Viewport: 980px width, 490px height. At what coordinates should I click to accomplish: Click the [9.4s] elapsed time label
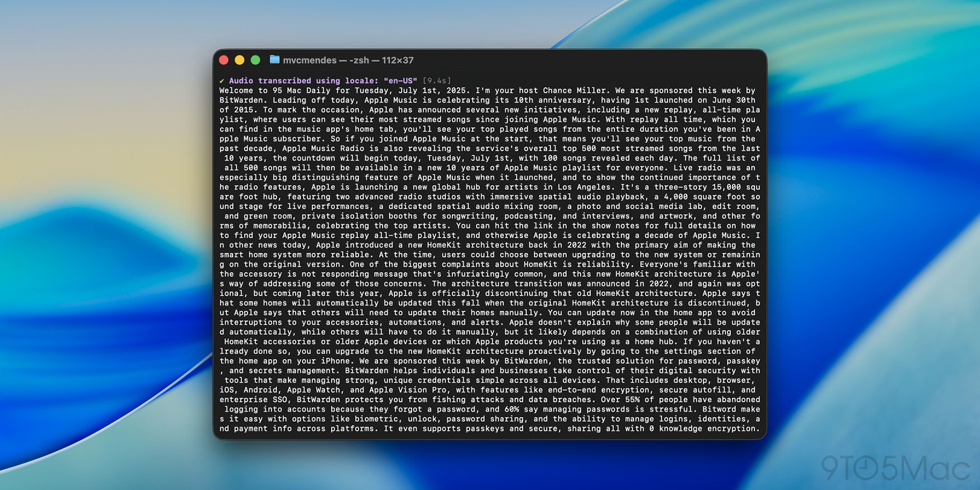[436, 81]
